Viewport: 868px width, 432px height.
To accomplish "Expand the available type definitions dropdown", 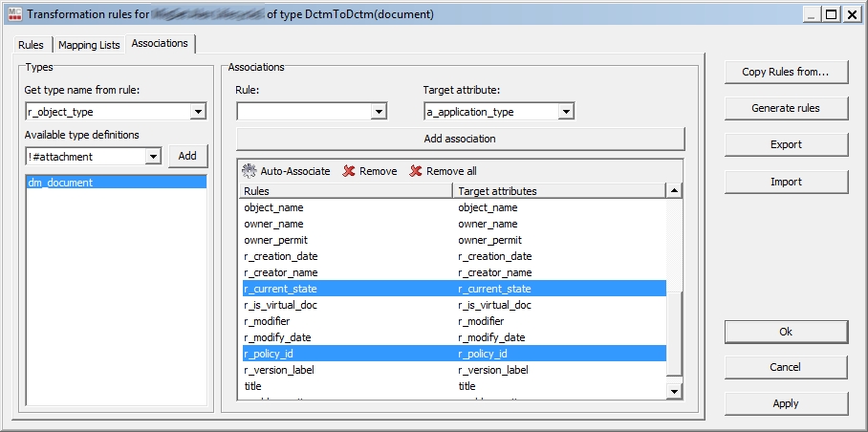I will [x=153, y=156].
